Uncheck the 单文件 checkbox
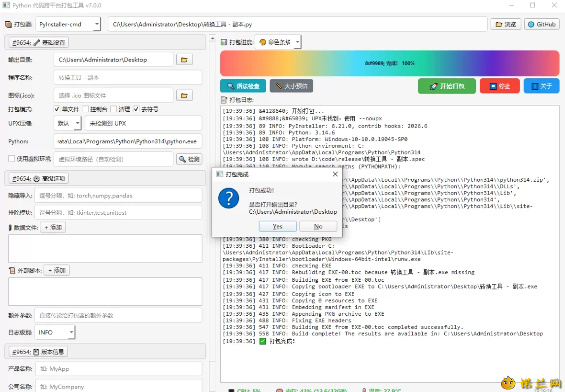This screenshot has width=565, height=392. [57, 109]
